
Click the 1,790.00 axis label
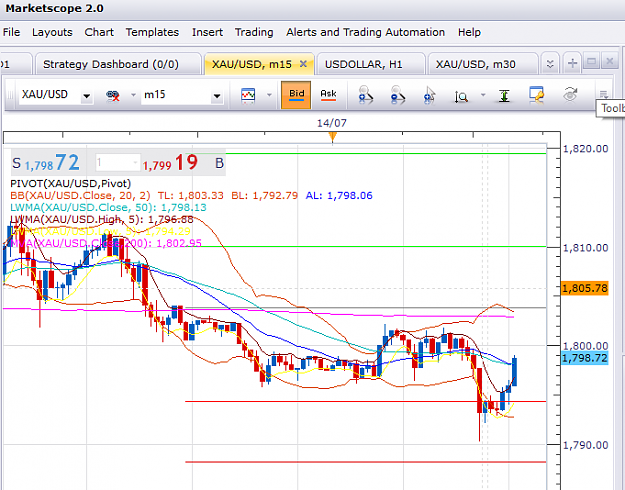pyautogui.click(x=586, y=445)
